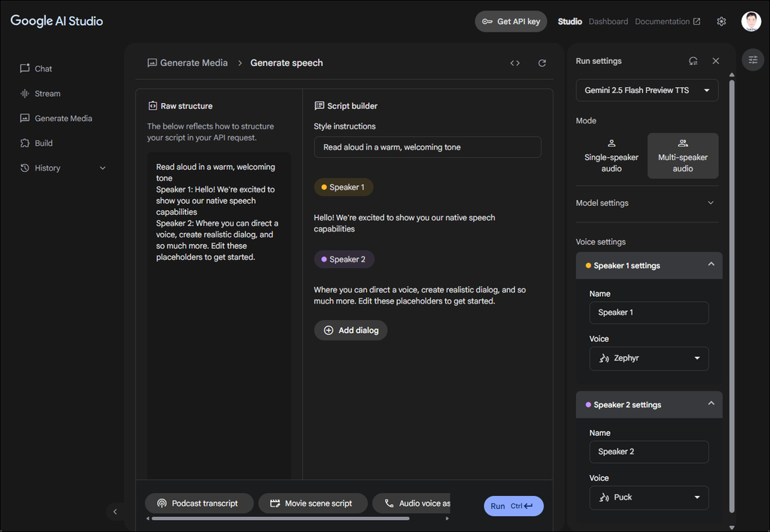
Task: Open Build from the sidebar
Action: tap(36, 143)
